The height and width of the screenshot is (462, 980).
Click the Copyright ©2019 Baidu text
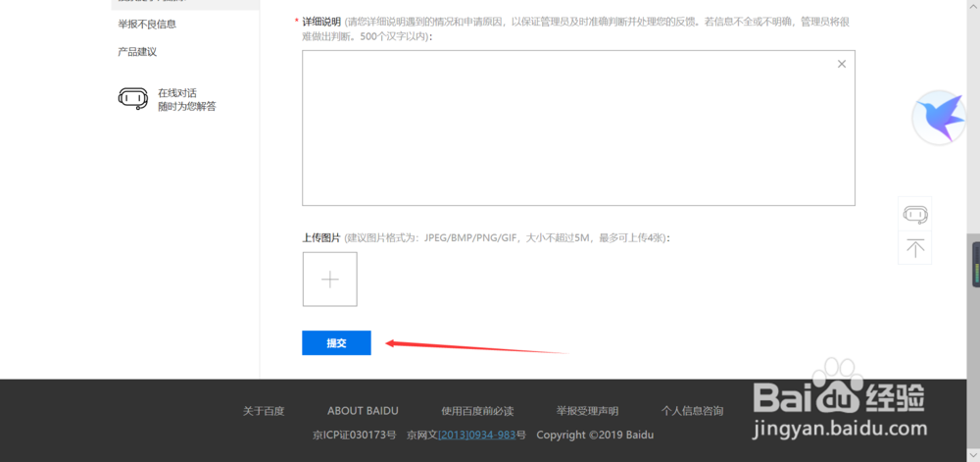(x=595, y=435)
